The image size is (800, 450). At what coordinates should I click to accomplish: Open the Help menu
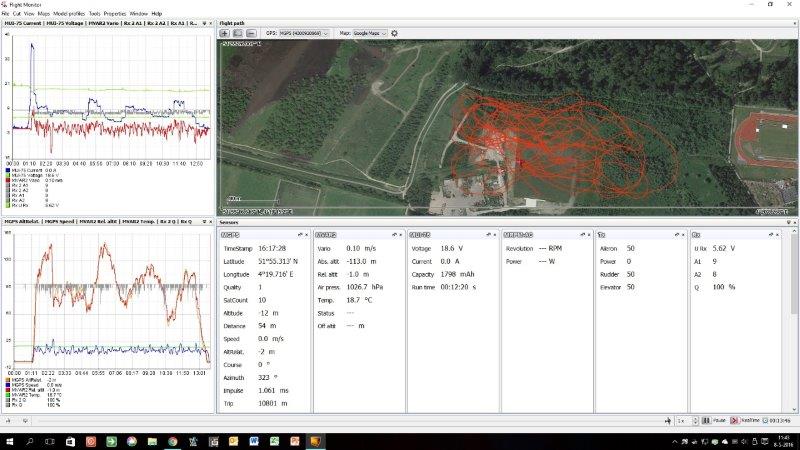click(x=157, y=14)
